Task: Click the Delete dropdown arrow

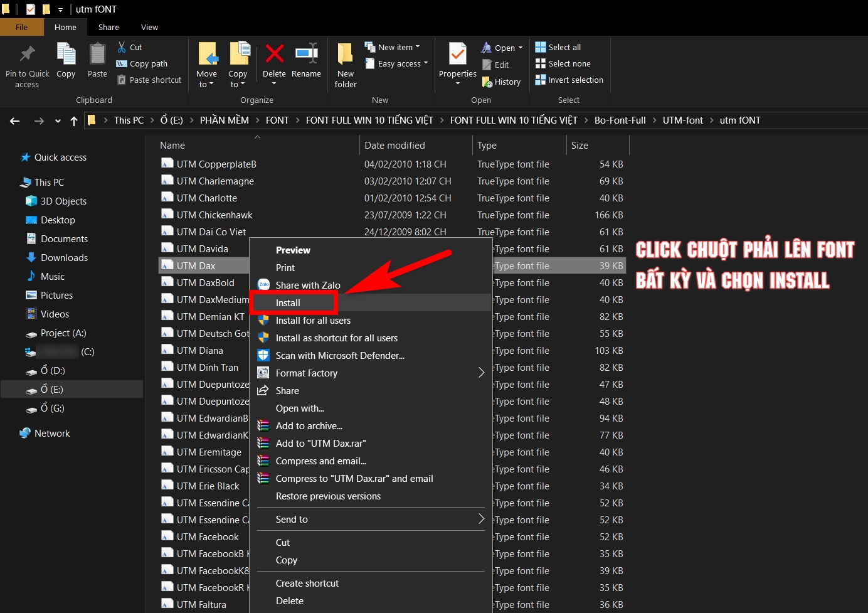Action: (x=274, y=83)
